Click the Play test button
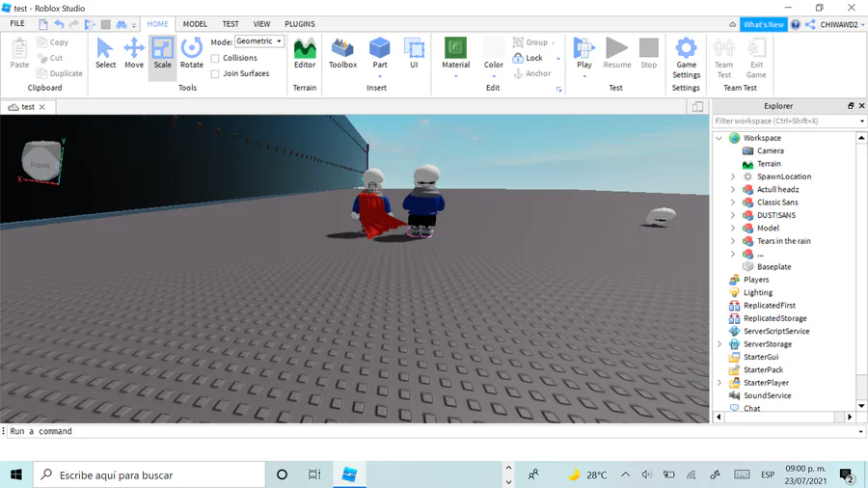 pyautogui.click(x=584, y=53)
